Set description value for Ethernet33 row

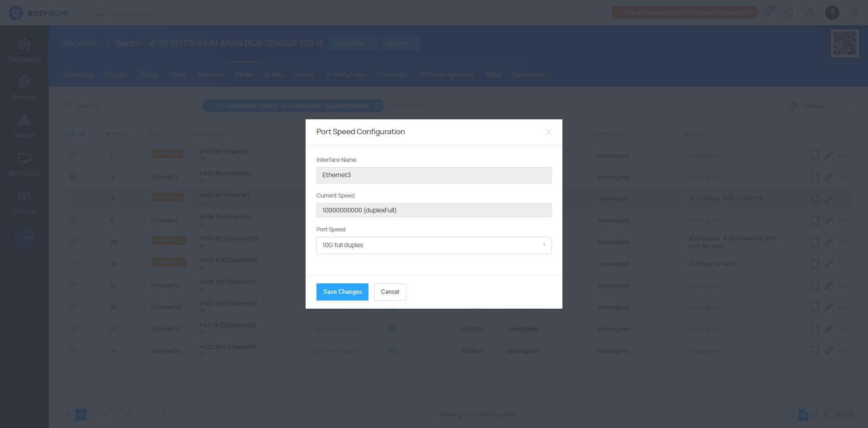coord(333,329)
